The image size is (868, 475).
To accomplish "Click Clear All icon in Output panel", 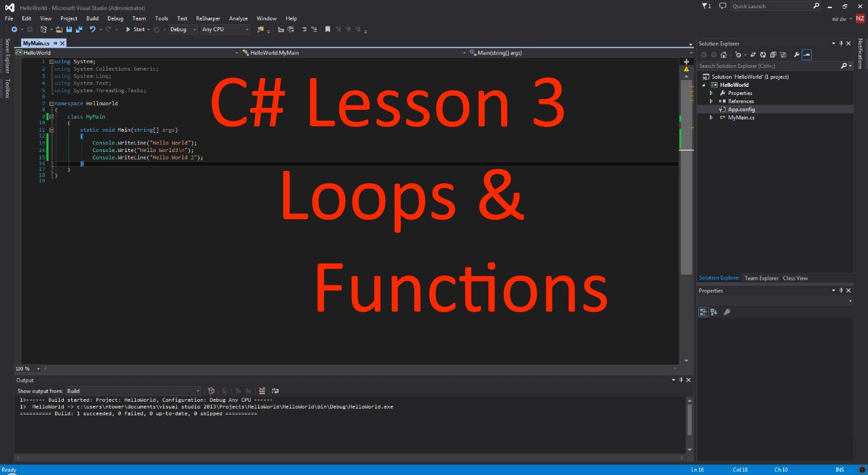I will coord(262,391).
